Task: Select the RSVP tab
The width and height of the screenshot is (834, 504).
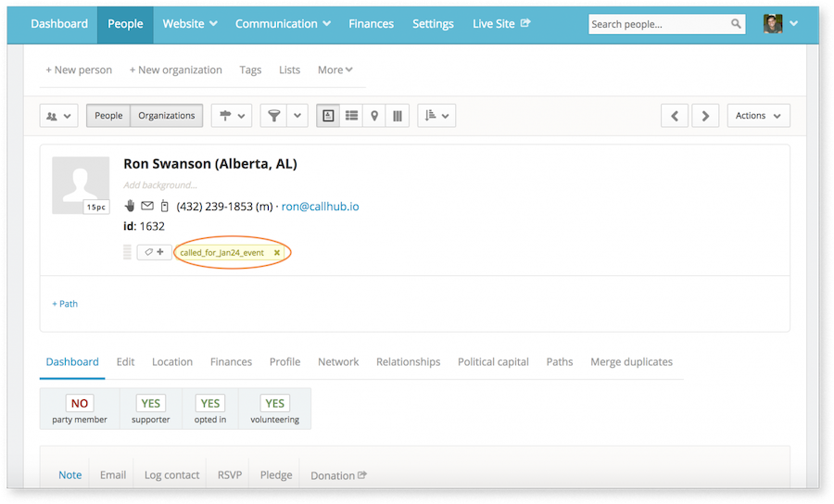Action: (x=230, y=474)
